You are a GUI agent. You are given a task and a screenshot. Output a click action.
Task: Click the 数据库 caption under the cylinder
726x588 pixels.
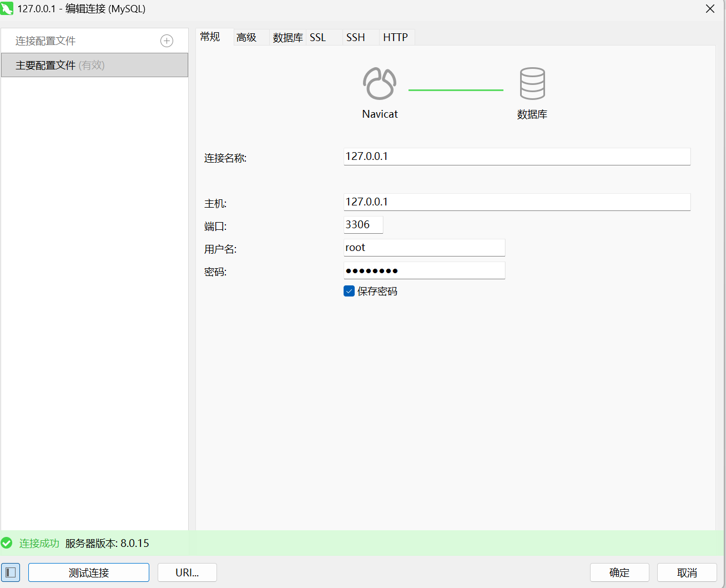tap(532, 114)
